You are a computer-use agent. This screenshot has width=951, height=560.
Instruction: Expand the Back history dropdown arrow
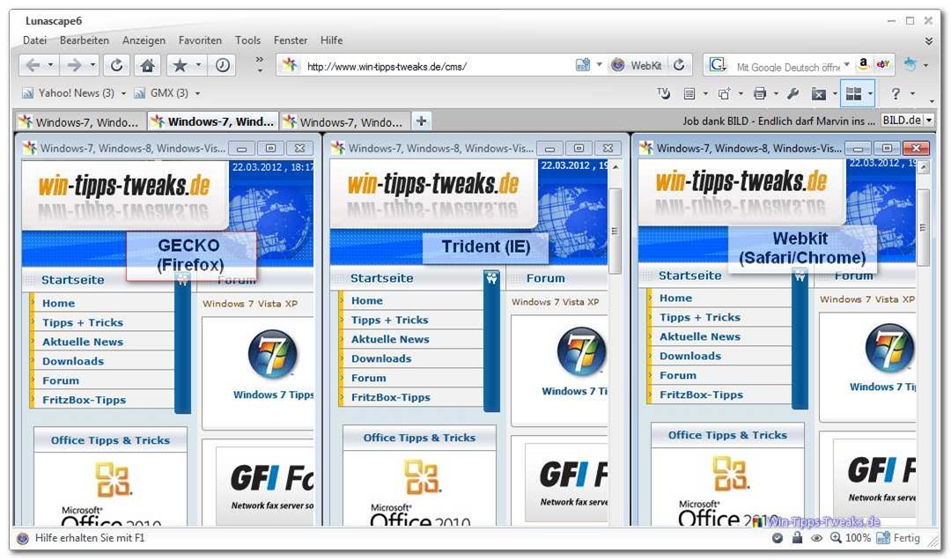(x=50, y=65)
